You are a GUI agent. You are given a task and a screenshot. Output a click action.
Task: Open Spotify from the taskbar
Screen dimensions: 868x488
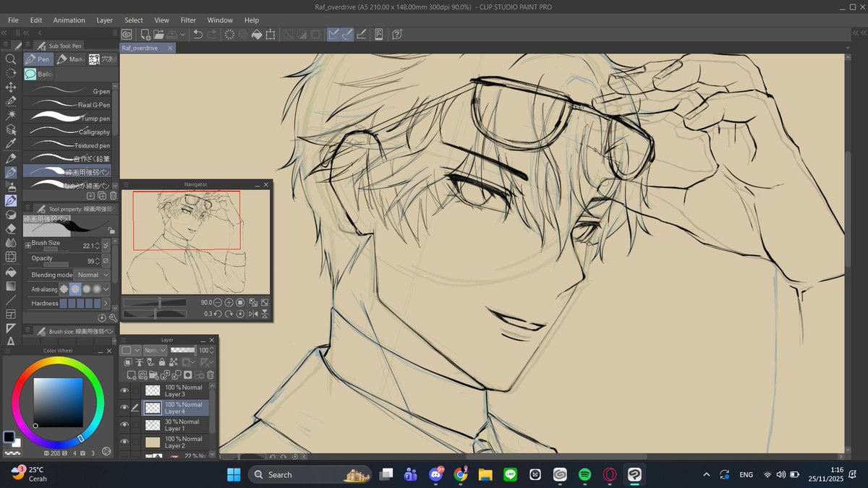[584, 474]
